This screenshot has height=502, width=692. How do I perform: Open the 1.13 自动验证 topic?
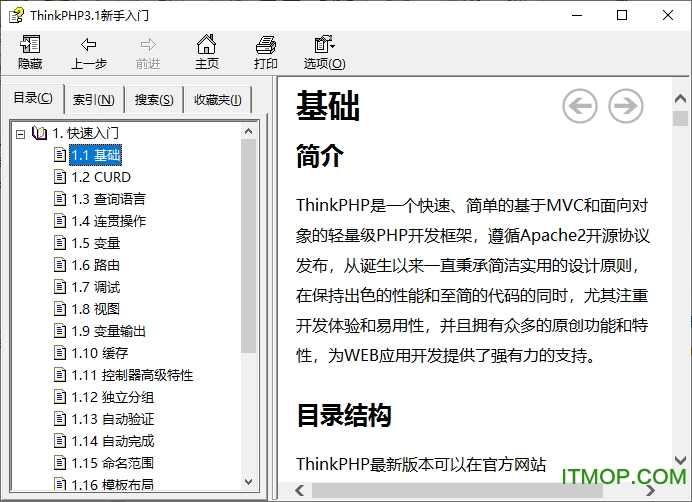click(x=113, y=419)
